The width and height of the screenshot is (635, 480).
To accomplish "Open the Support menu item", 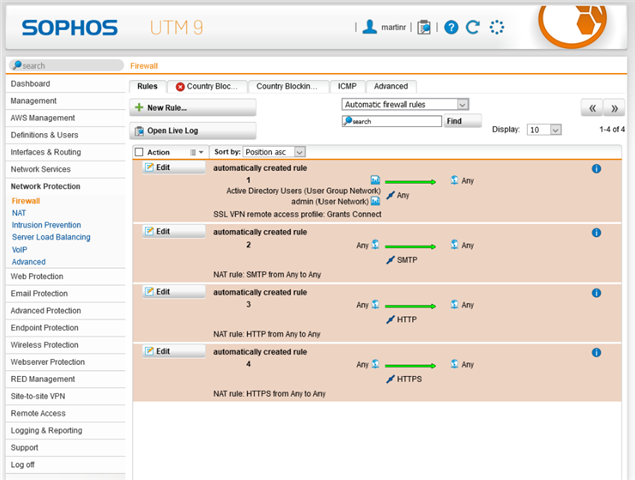I will 24,448.
